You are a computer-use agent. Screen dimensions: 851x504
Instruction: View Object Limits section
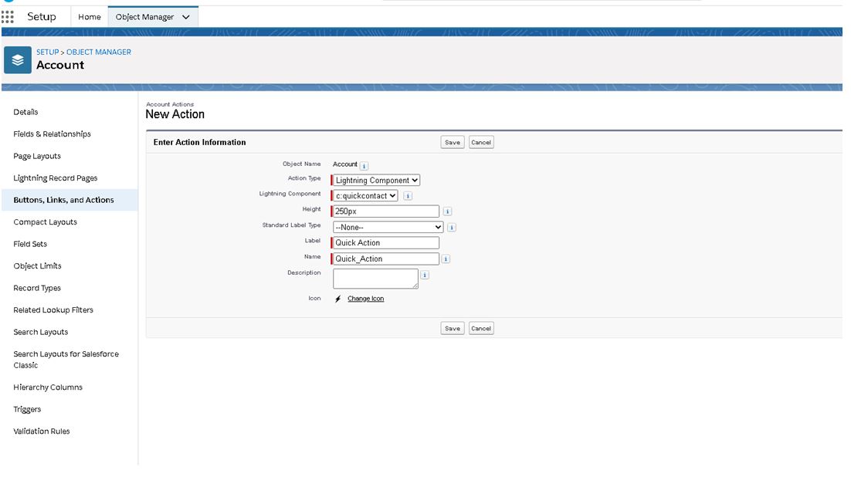[x=37, y=266]
